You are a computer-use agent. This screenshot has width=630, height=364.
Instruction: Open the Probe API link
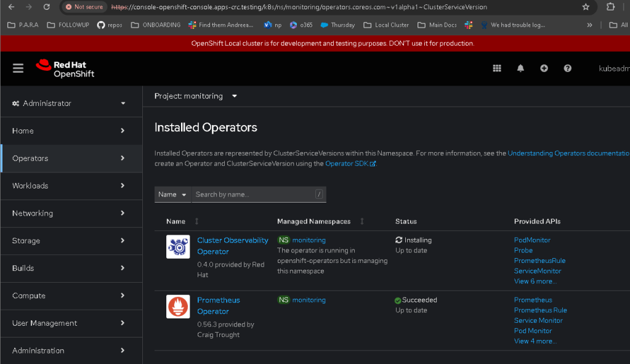coord(523,250)
